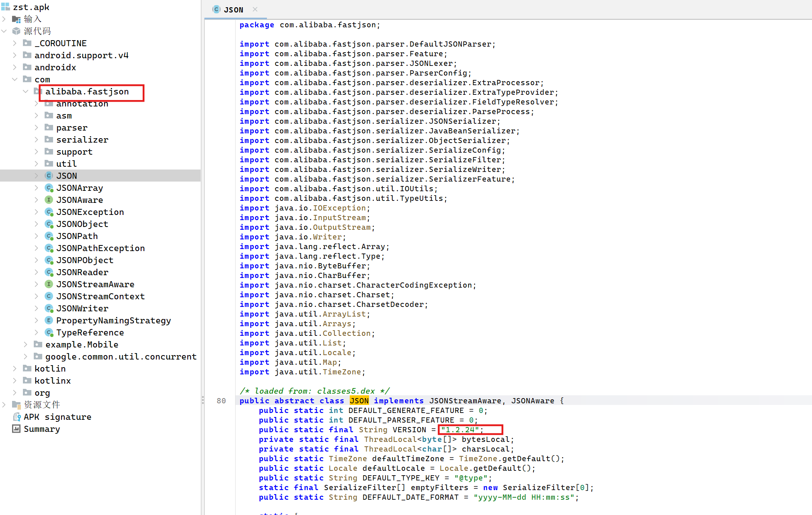Screen dimensions: 812x515
Task: Click the PropertyNamingStrategy enum icon
Action: point(49,321)
